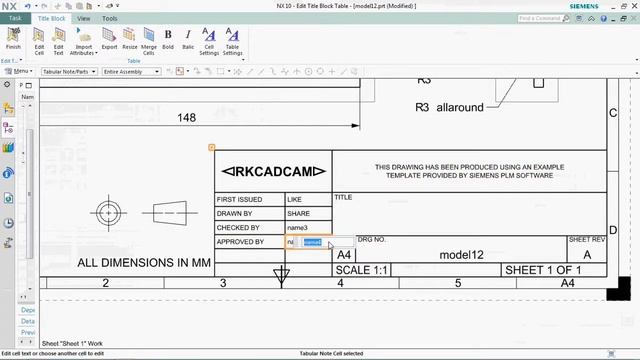Open the Part Navigator sidebar tab
This screenshot has height=360, width=640.
8,128
